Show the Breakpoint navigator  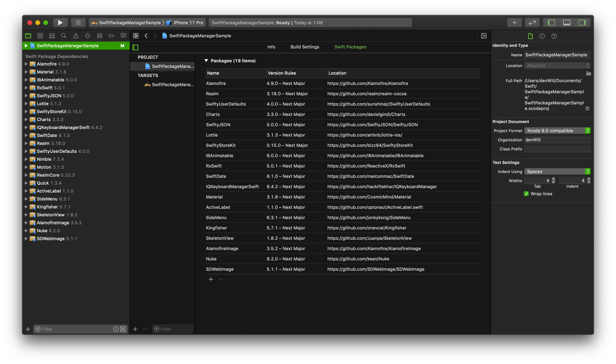pyautogui.click(x=111, y=36)
